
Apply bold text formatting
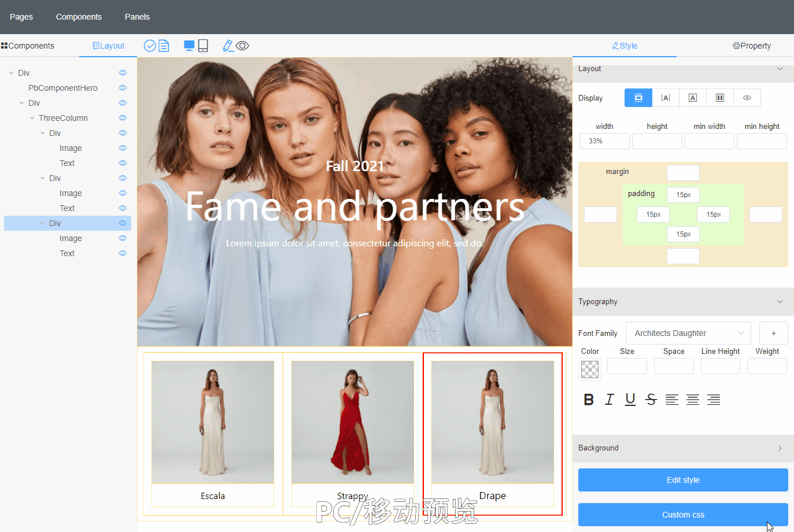click(589, 400)
